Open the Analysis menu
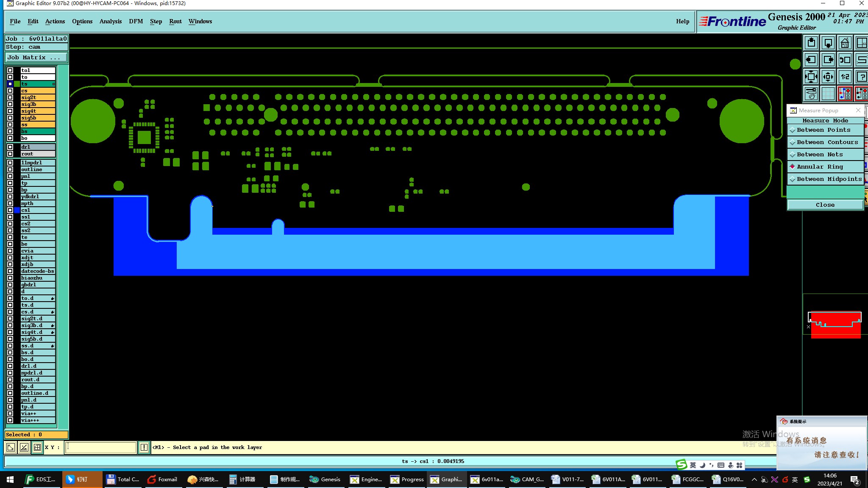The width and height of the screenshot is (868, 488). 110,22
